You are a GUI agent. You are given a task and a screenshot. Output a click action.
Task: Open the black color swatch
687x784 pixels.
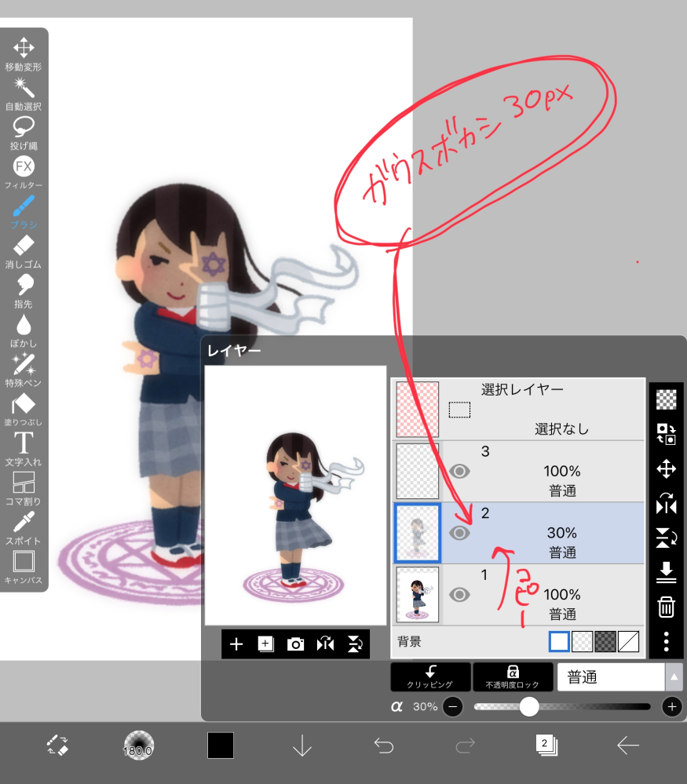click(x=221, y=746)
